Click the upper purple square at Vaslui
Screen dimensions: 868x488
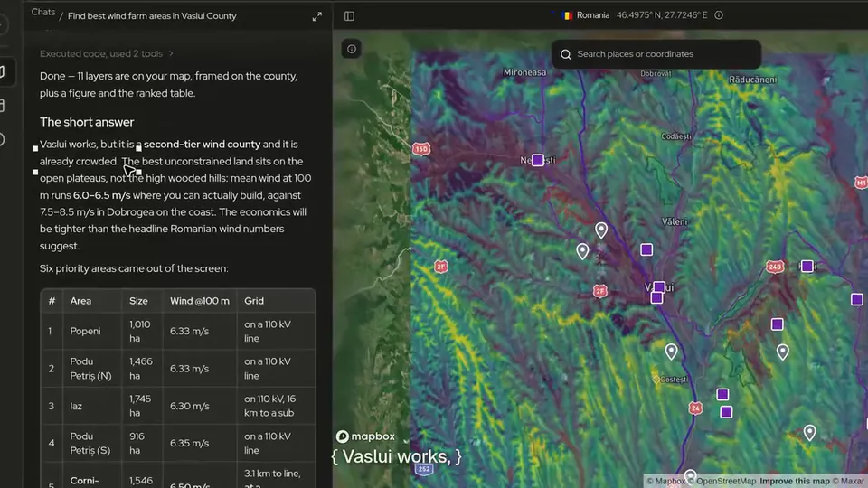click(x=659, y=287)
